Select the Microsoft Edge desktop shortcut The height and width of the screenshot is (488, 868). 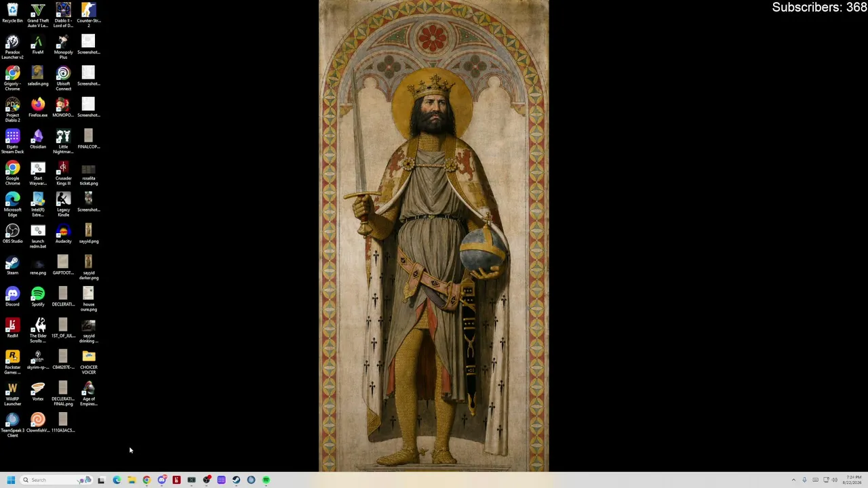tap(12, 205)
